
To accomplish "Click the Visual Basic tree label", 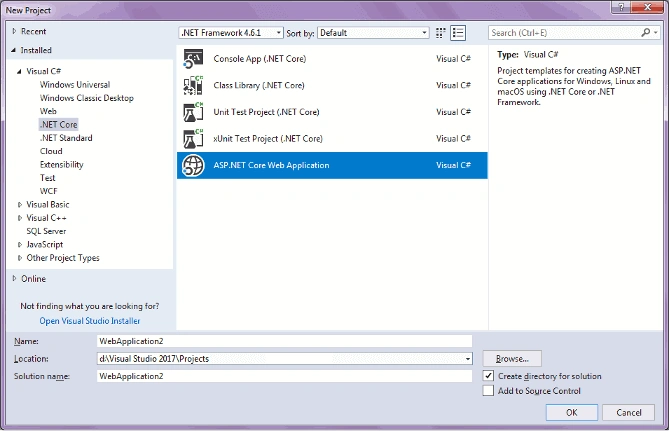I will [x=47, y=205].
